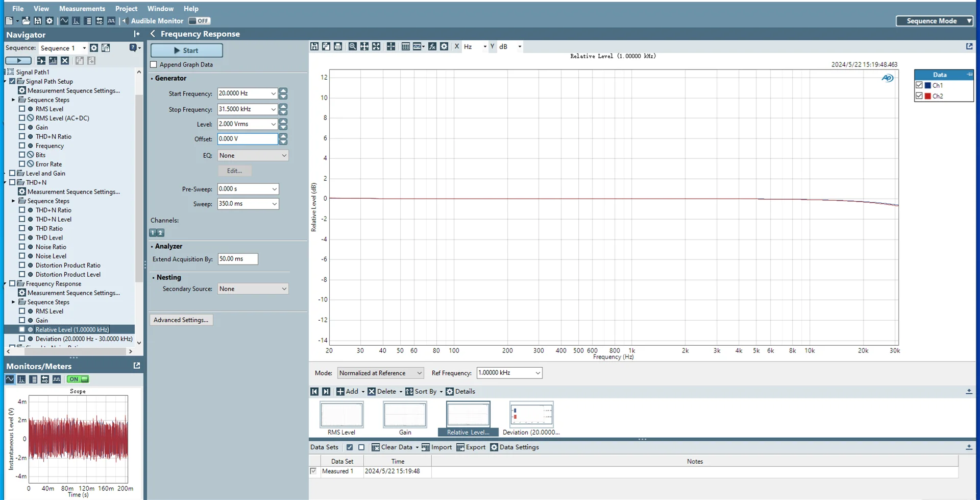This screenshot has width=980, height=500.
Task: Open the graph data table view icon
Action: (405, 46)
